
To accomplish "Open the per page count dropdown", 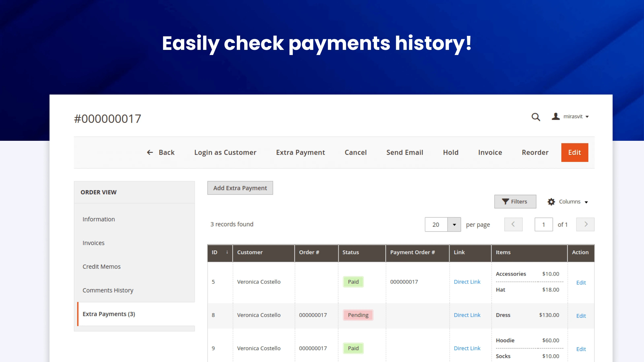I will [454, 224].
